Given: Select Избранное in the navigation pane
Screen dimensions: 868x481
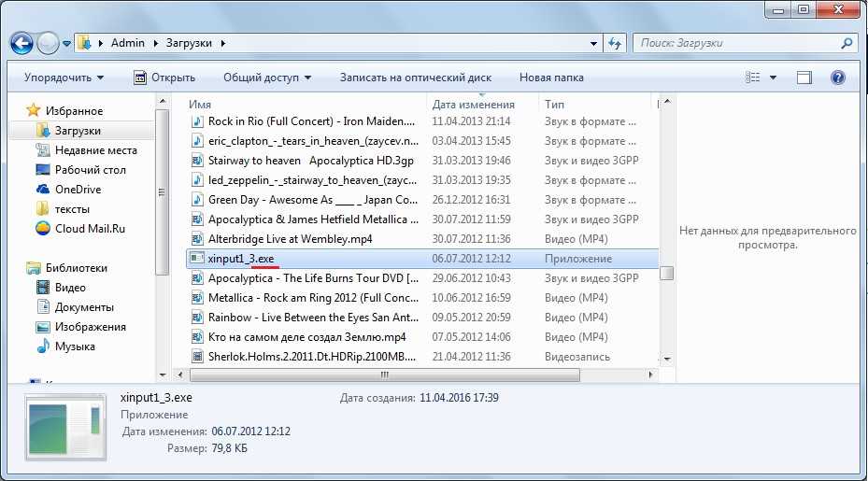Looking at the screenshot, I should pos(74,111).
